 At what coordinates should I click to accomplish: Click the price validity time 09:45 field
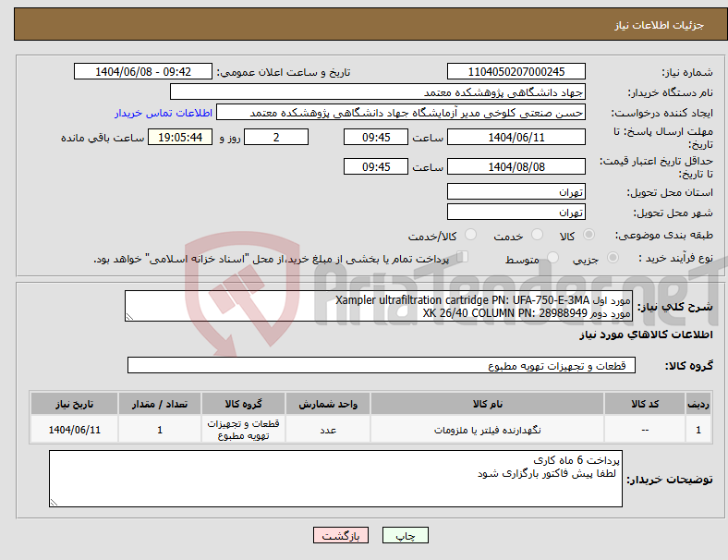(376, 166)
